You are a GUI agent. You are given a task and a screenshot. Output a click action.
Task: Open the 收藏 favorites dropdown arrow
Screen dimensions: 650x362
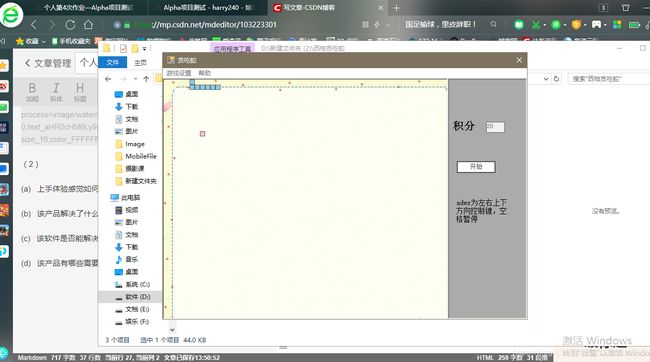[43, 41]
